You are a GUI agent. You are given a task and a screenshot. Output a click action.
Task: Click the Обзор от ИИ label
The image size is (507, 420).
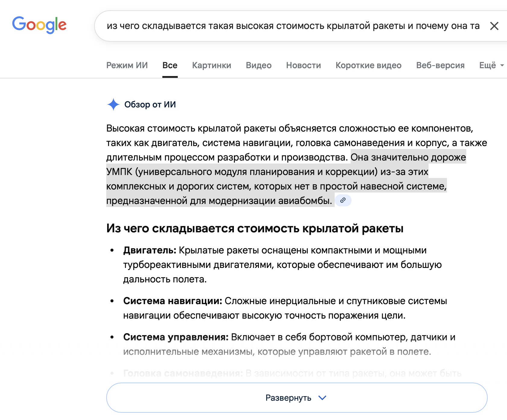pyautogui.click(x=150, y=104)
